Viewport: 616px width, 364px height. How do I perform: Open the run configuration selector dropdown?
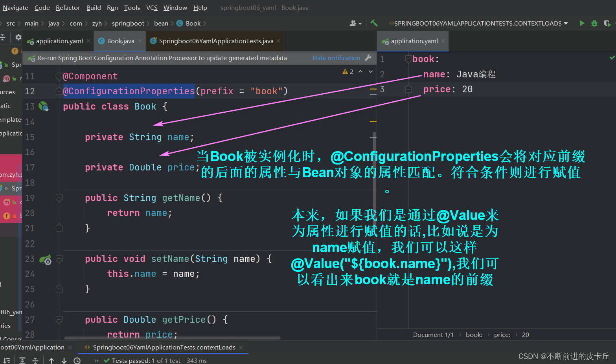tap(478, 23)
